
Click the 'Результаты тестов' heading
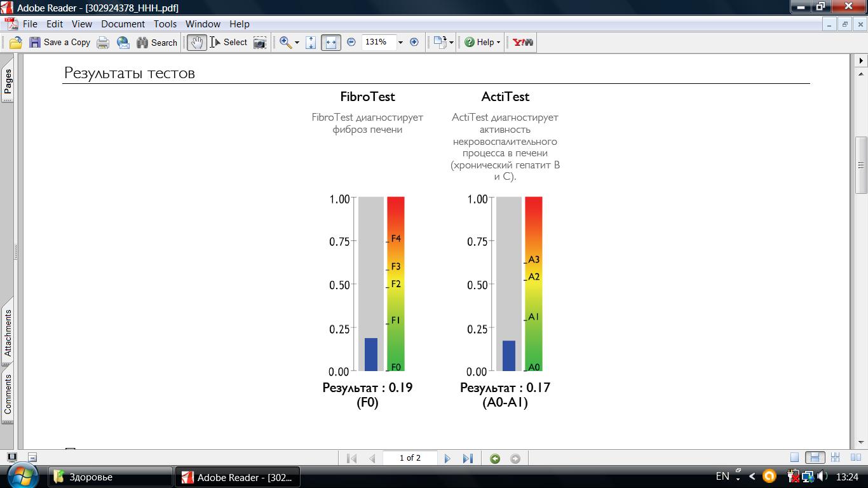130,73
